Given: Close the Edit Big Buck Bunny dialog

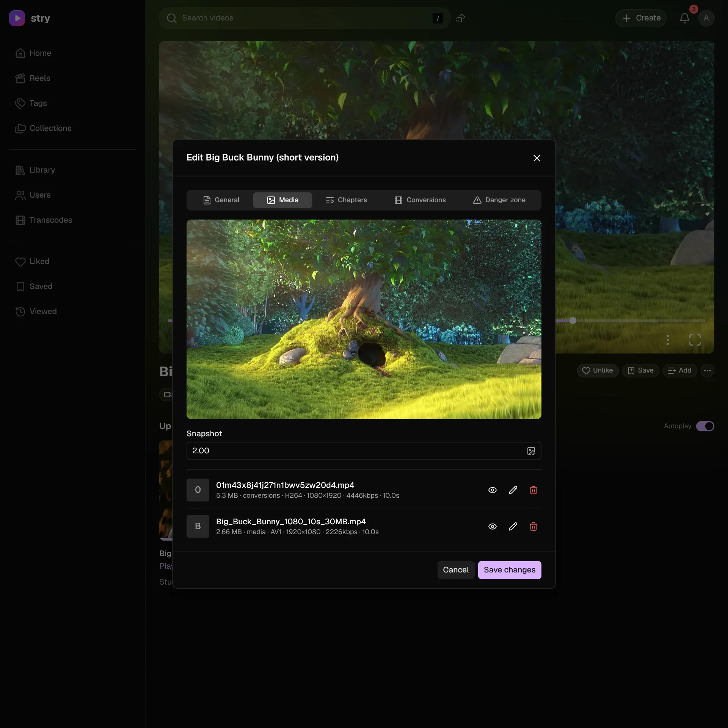Looking at the screenshot, I should point(537,158).
